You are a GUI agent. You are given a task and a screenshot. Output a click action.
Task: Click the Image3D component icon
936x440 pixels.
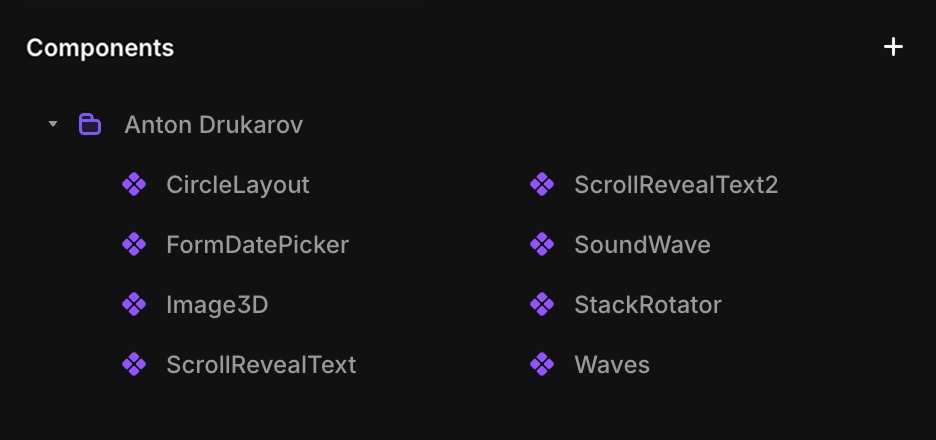(x=134, y=305)
